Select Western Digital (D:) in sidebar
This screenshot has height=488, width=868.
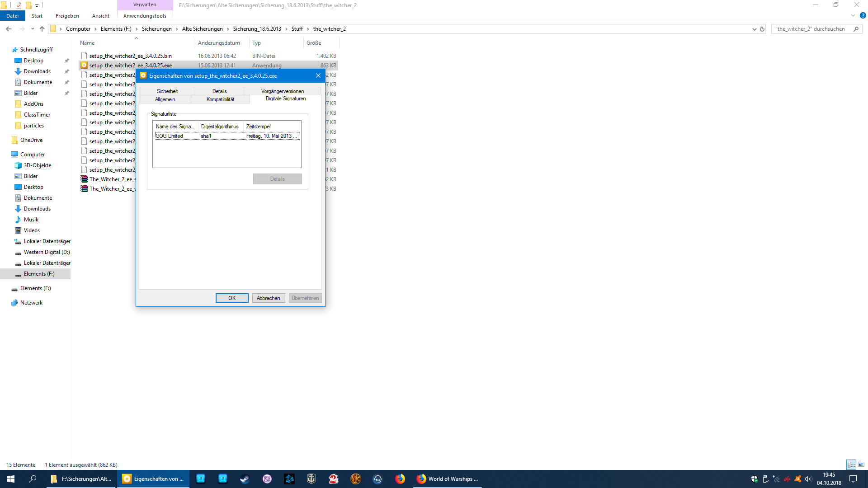click(47, 252)
